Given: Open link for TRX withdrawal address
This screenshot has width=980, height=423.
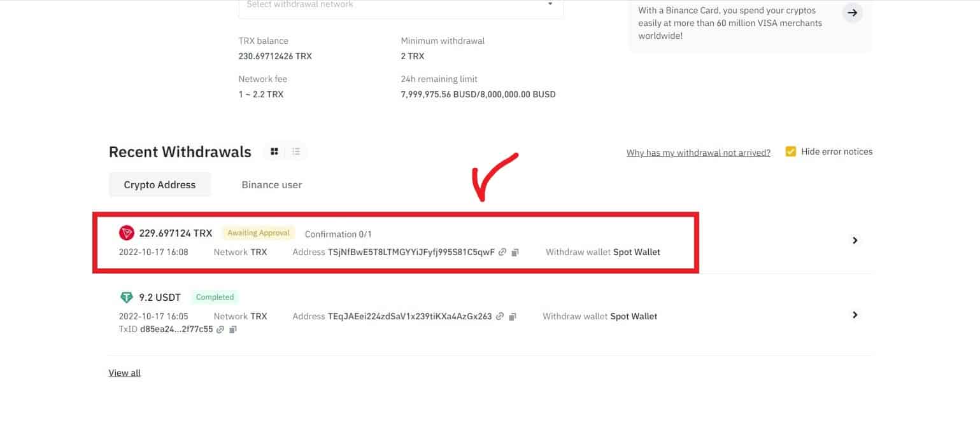Looking at the screenshot, I should click(502, 253).
